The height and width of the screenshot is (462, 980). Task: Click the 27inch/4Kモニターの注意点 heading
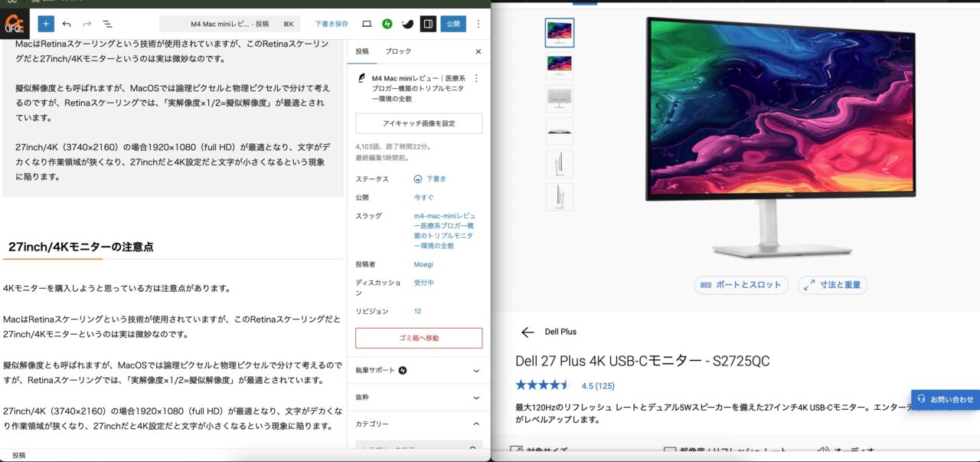(81, 247)
